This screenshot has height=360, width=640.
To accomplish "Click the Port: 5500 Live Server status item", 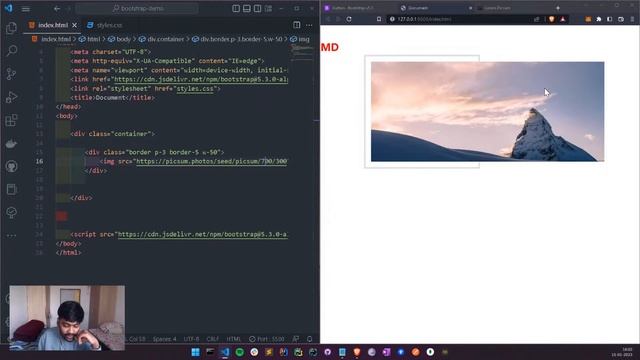I will tap(267, 339).
